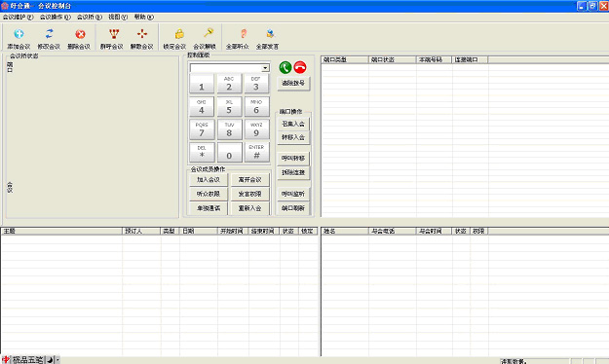The image size is (609, 364).
Task: Tap keypad digit 1
Action: coord(202,84)
